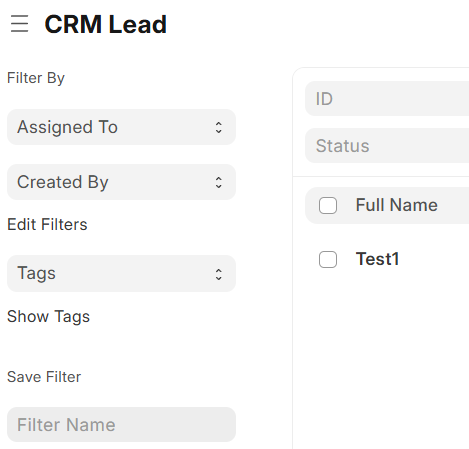The image size is (469, 449).
Task: Click into the ID filter field
Action: tap(387, 99)
